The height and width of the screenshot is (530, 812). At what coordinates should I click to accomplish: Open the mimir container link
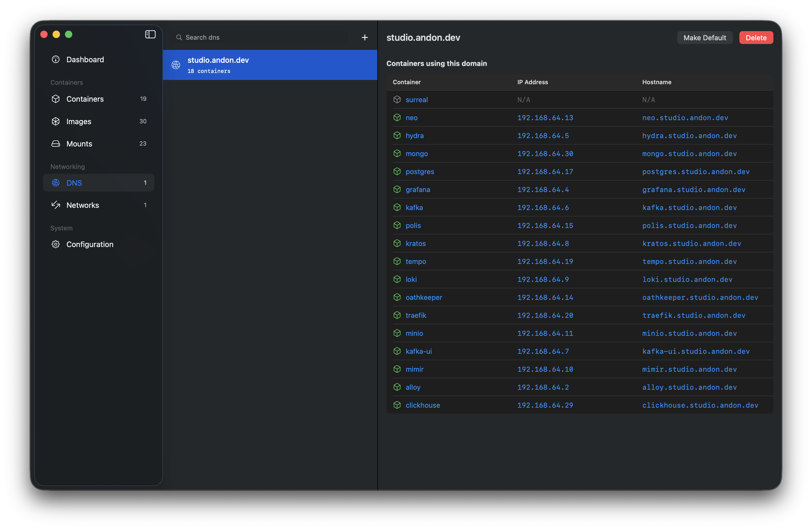[x=415, y=369]
